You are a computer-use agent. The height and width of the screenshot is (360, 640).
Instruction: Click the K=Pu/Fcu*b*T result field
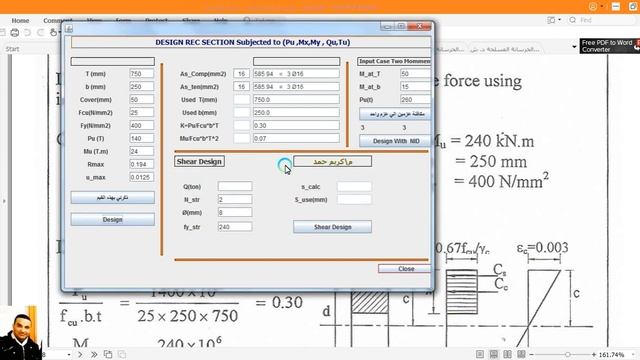[x=296, y=125]
